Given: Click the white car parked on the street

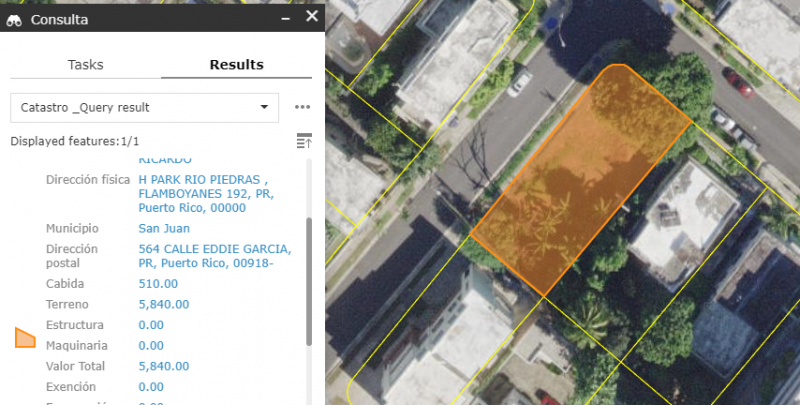Looking at the screenshot, I should pos(520,83).
